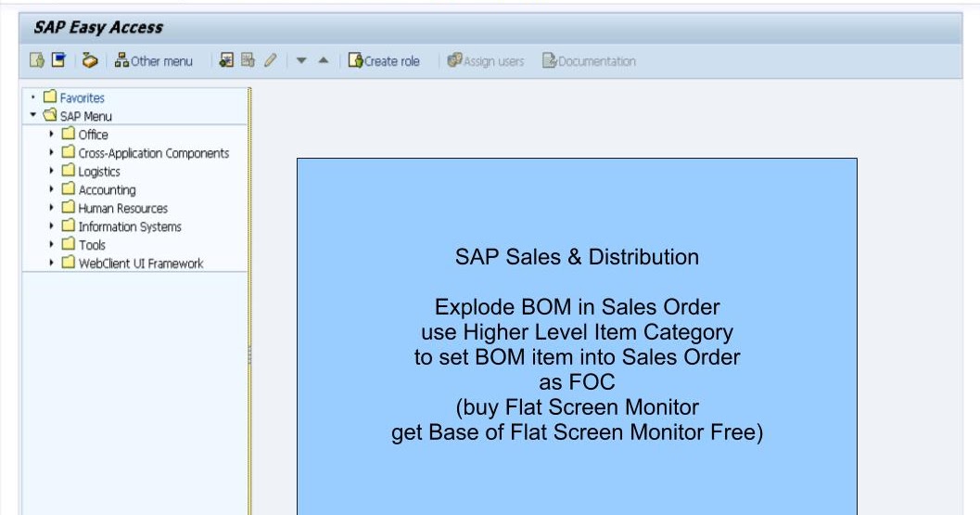
Task: Open Other menu
Action: click(x=154, y=60)
